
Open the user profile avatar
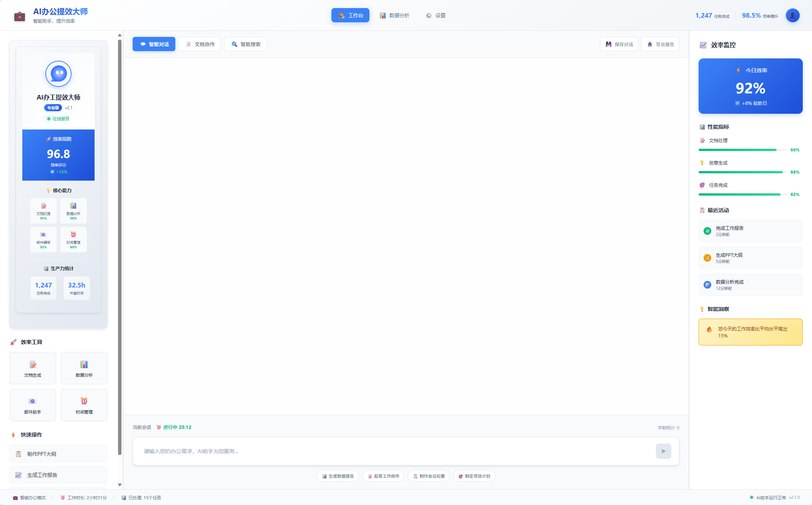click(x=792, y=15)
